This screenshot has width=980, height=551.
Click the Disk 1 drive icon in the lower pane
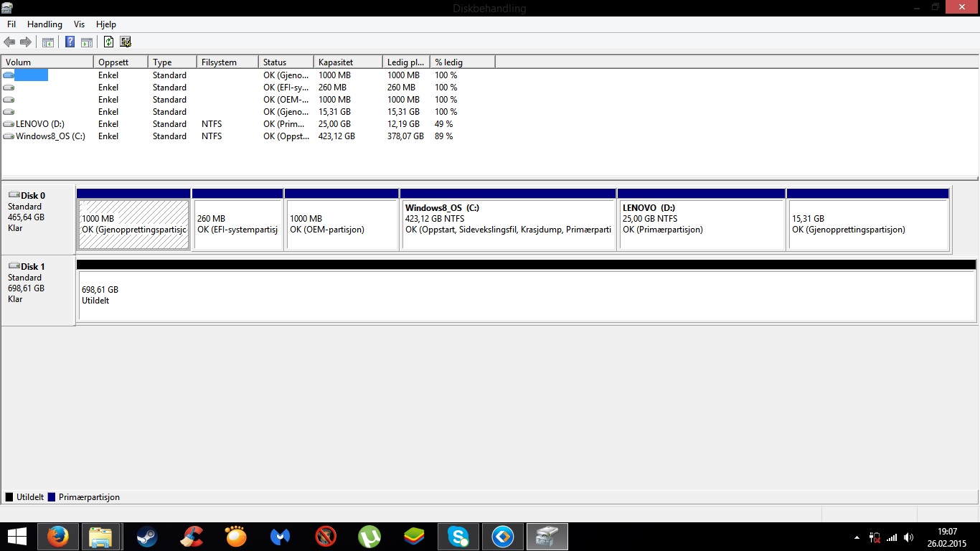[14, 266]
